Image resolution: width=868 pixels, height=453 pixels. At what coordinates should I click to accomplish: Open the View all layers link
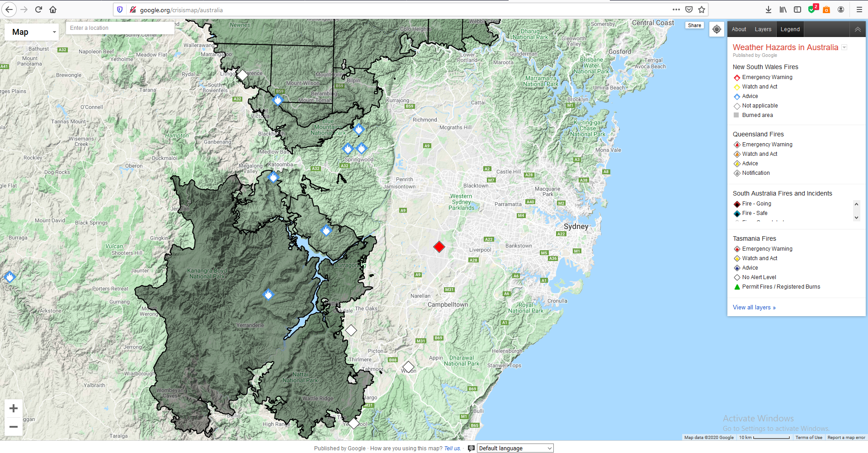point(754,308)
